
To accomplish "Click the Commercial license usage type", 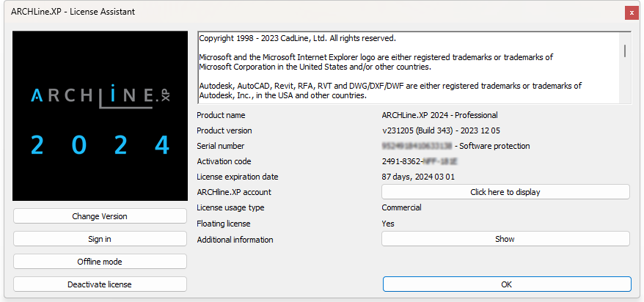I will [401, 207].
